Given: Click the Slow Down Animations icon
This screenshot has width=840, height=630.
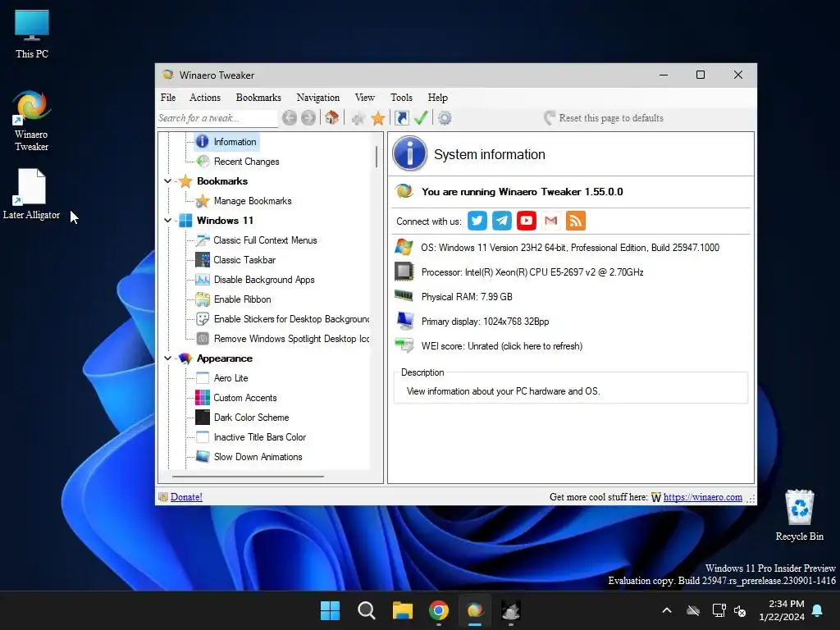Looking at the screenshot, I should (203, 456).
